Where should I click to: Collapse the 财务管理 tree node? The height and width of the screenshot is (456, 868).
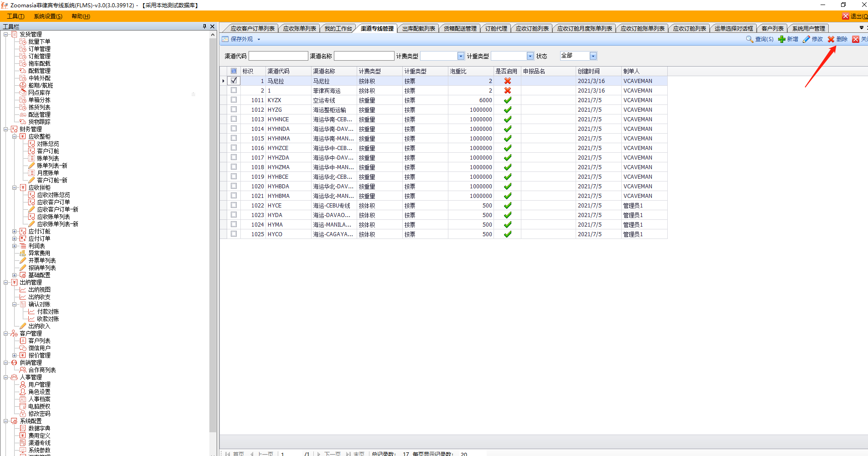tap(6, 129)
